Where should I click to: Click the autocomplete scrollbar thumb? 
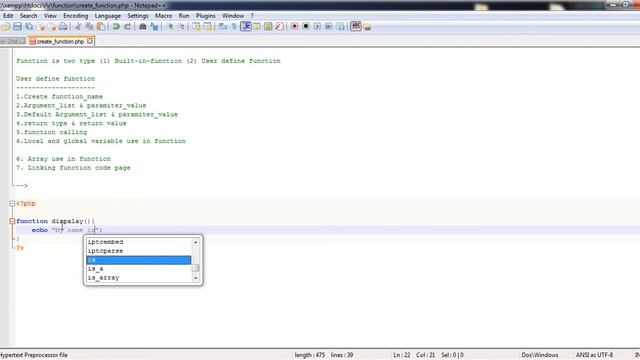pos(196,268)
